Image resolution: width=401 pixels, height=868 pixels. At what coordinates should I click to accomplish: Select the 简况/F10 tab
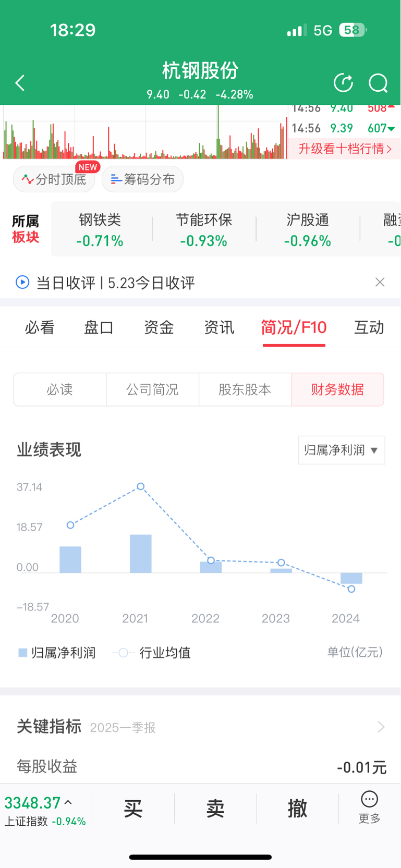(294, 327)
